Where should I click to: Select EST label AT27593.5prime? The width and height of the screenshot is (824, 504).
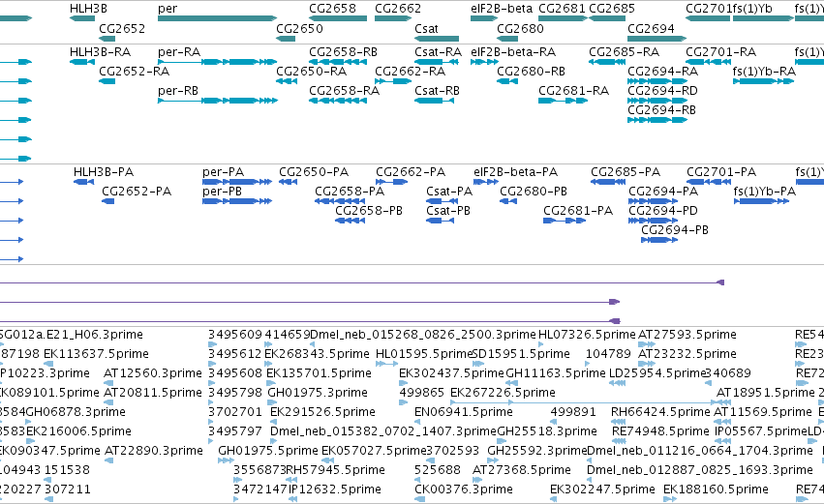point(687,335)
